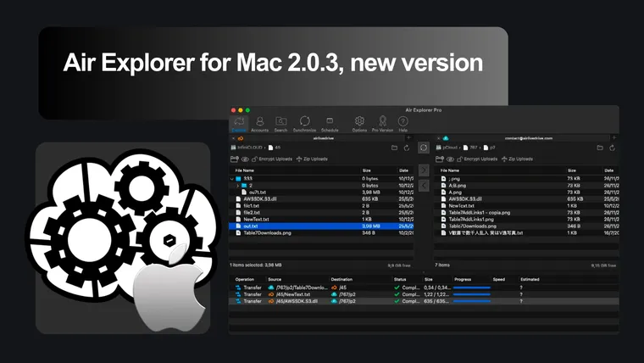Close the right contact account tab
Image resolution: width=644 pixels, height=363 pixels.
tap(438, 138)
